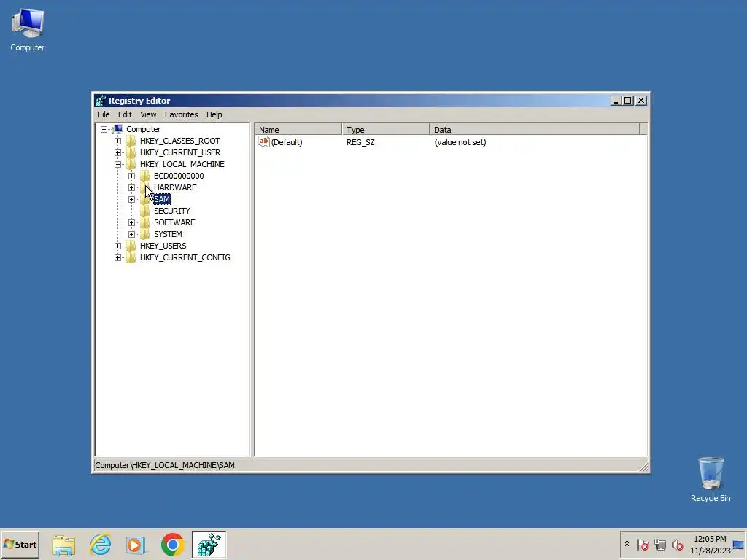The image size is (747, 560).
Task: Select the HARDWARE key label
Action: 175,187
